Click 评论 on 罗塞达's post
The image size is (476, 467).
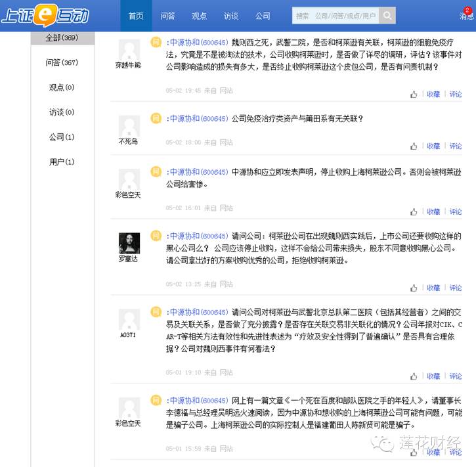[x=456, y=288]
